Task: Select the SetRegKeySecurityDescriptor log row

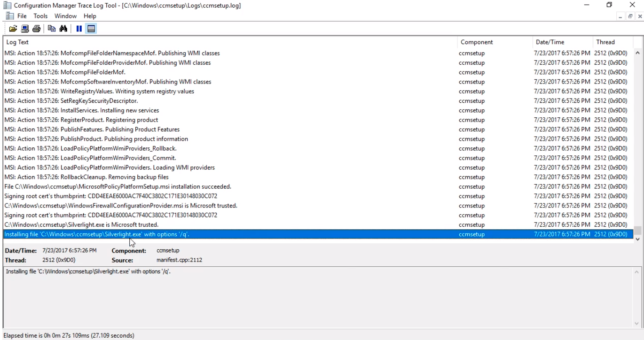Action: click(318, 101)
